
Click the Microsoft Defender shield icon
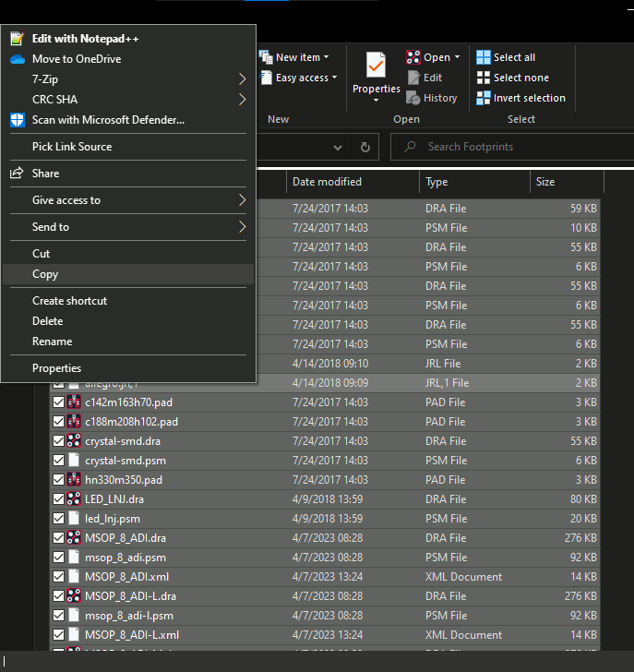pos(18,120)
